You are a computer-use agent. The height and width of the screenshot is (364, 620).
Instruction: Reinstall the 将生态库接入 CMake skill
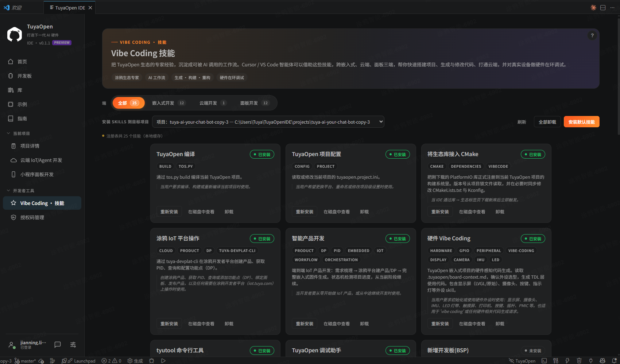[x=440, y=212]
